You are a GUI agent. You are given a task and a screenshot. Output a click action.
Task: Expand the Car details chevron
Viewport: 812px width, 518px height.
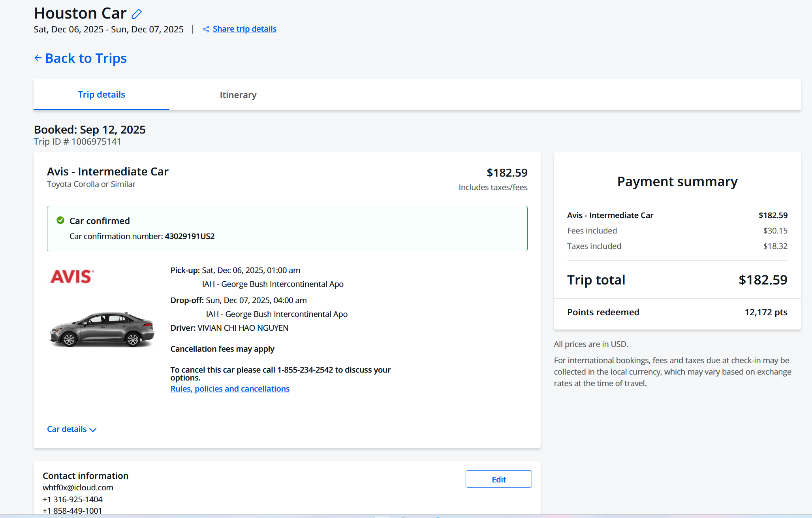(93, 430)
